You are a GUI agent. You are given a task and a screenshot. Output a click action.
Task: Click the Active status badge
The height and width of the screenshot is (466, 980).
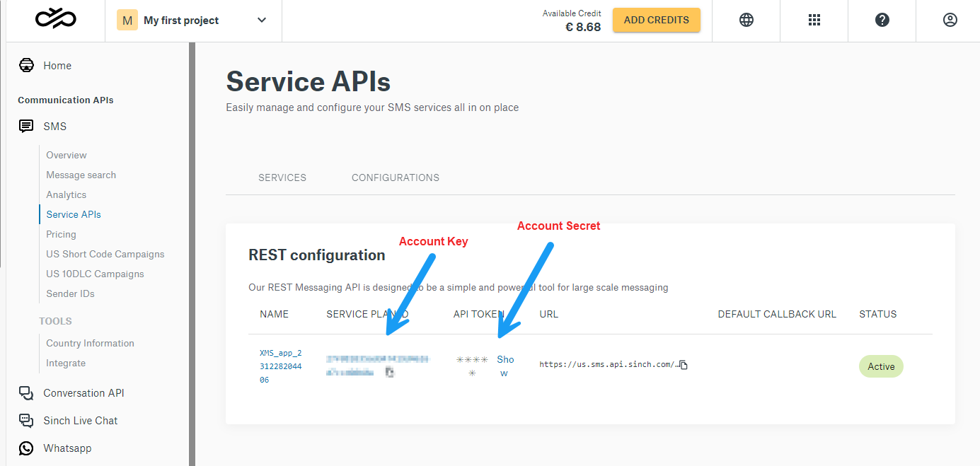point(881,366)
